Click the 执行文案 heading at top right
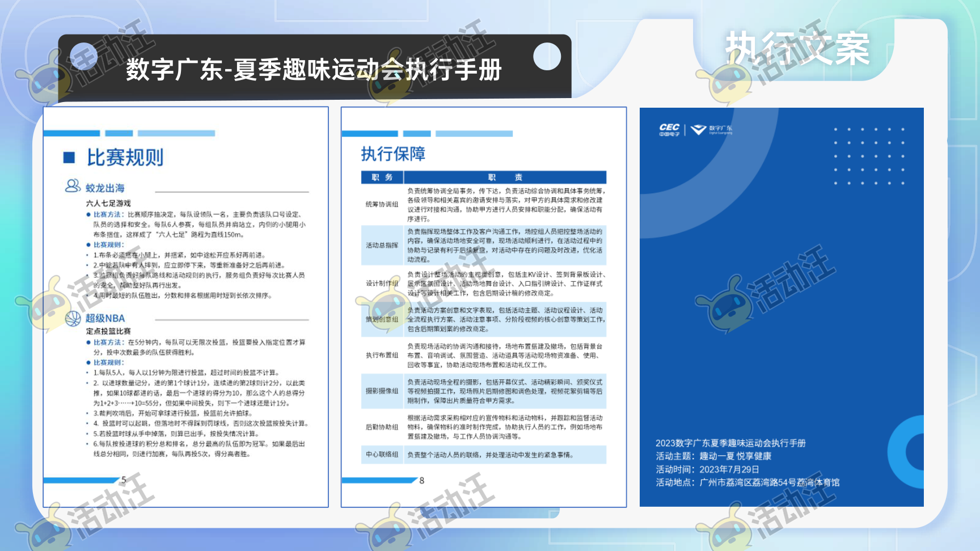This screenshot has width=980, height=551. (x=797, y=49)
